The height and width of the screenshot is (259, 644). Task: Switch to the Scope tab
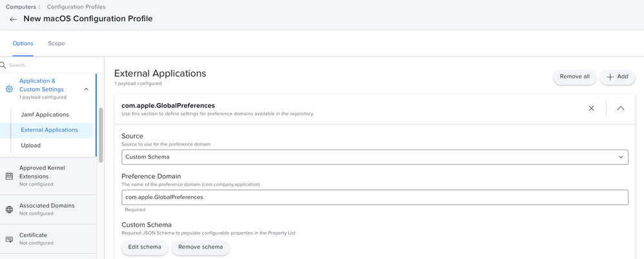click(x=56, y=43)
